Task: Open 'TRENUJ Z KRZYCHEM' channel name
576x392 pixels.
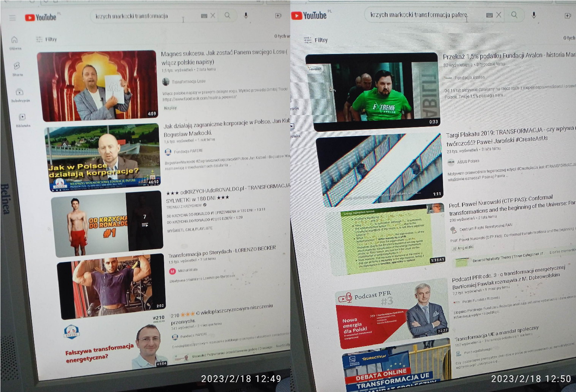Action: (184, 206)
